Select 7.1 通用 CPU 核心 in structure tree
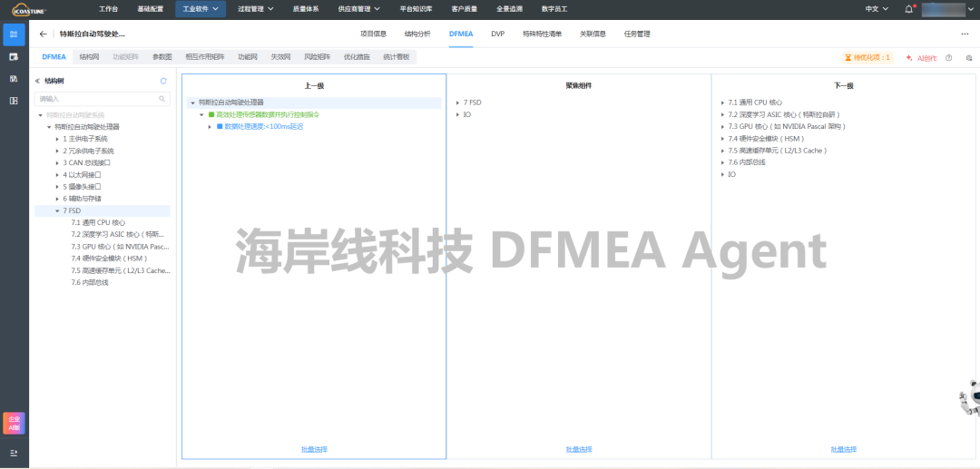Viewport: 980px width, 469px height. (x=98, y=222)
